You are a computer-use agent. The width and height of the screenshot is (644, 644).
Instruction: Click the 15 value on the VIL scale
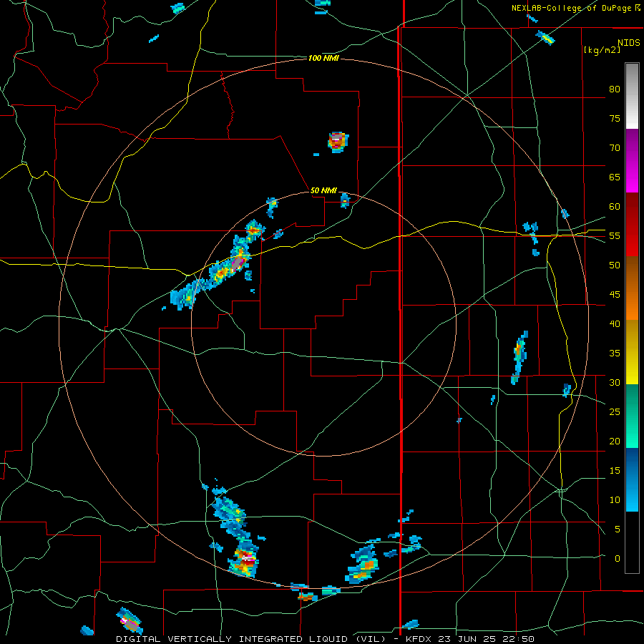pyautogui.click(x=615, y=470)
